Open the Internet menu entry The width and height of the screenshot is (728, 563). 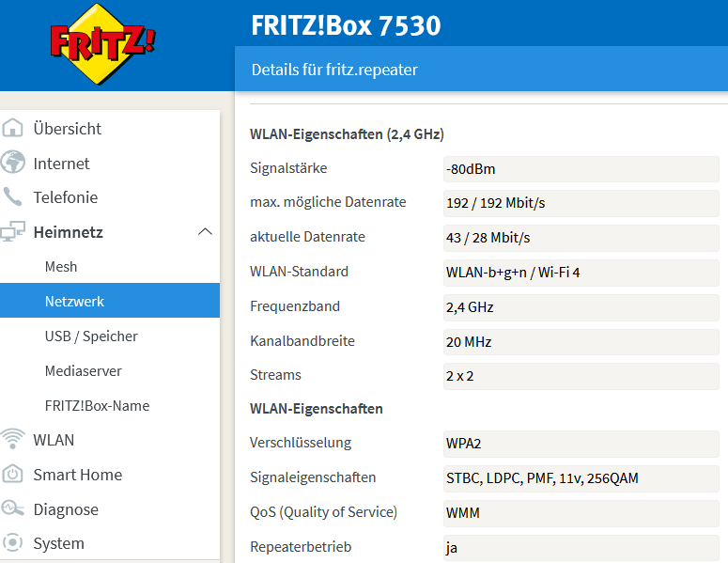click(61, 164)
